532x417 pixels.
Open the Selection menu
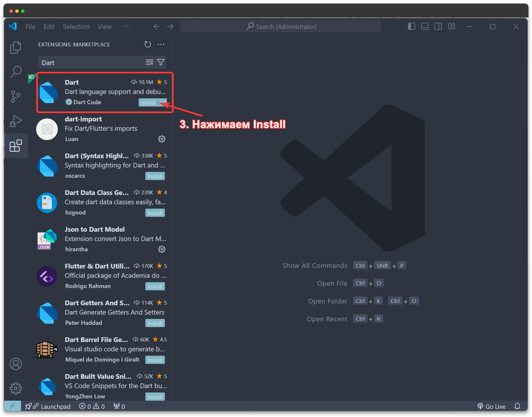click(76, 27)
